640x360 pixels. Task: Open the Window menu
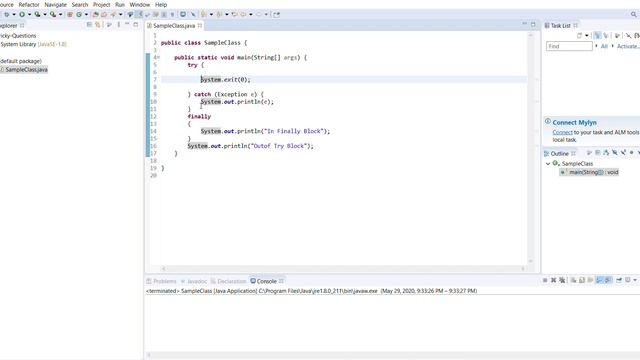140,4
